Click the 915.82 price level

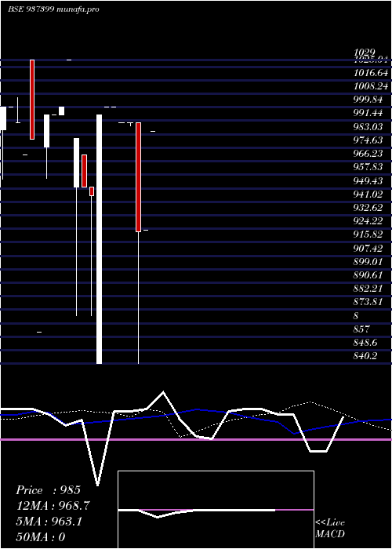pos(368,235)
